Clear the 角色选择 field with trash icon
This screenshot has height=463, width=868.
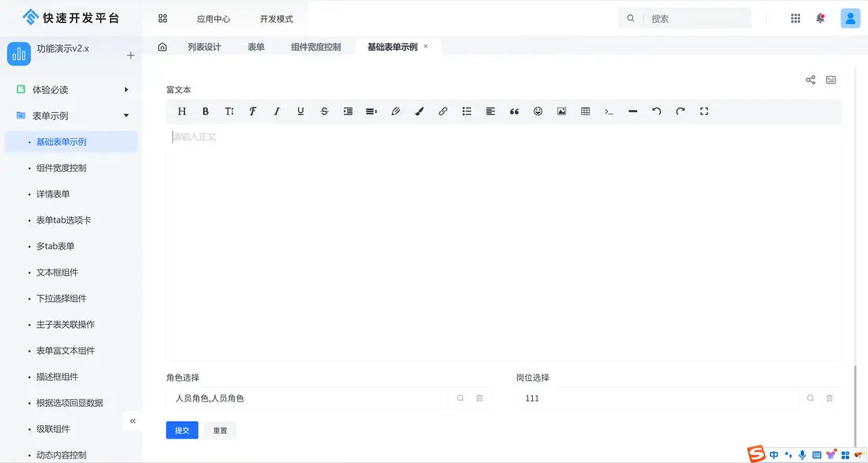pyautogui.click(x=479, y=398)
